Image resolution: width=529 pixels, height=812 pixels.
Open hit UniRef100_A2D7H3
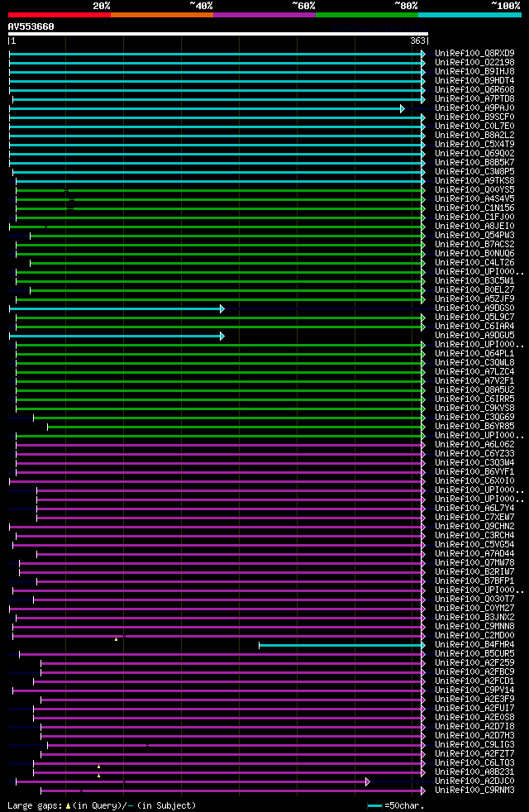pos(474,737)
